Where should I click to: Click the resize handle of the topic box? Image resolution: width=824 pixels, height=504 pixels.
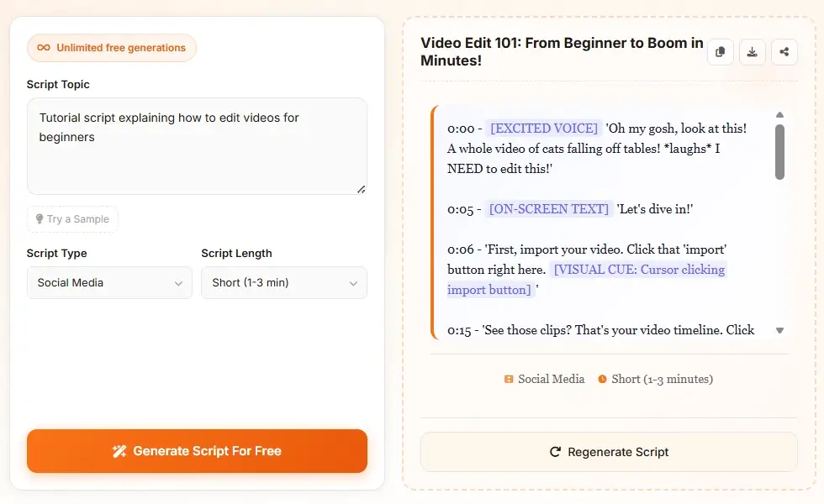pos(361,190)
